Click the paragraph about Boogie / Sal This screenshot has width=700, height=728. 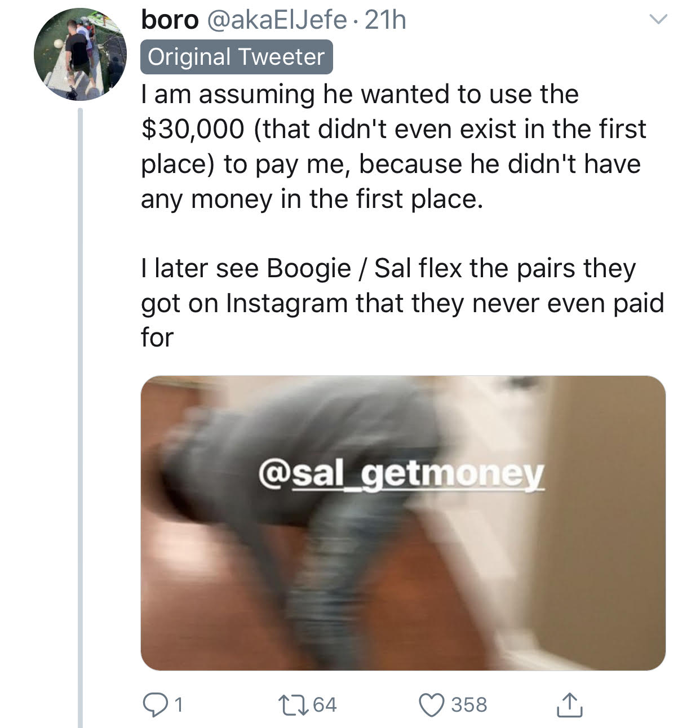(x=402, y=303)
